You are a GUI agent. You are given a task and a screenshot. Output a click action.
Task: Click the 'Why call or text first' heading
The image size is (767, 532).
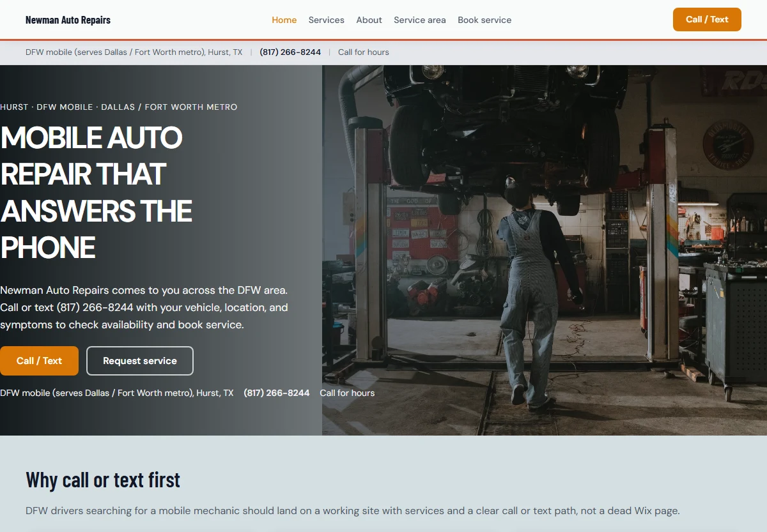pyautogui.click(x=103, y=480)
